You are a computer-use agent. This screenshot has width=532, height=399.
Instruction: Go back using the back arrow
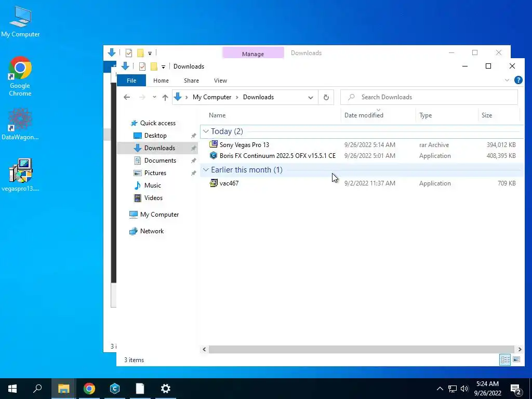127,97
